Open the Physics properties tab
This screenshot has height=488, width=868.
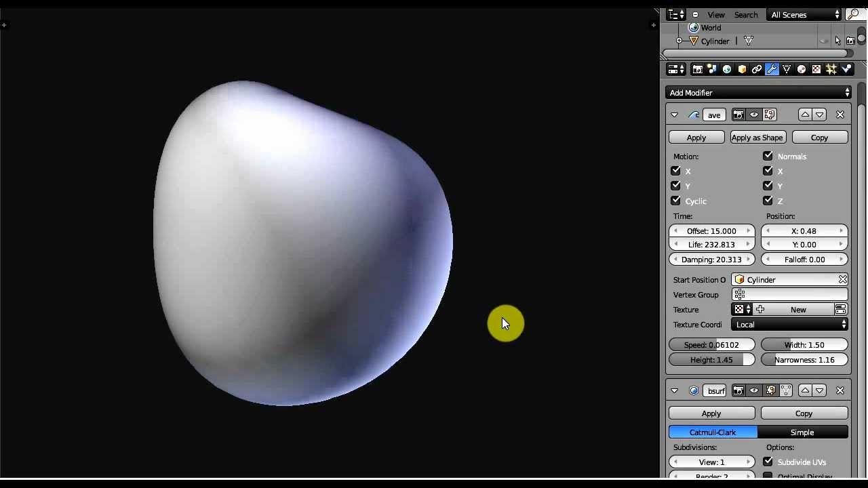point(846,69)
